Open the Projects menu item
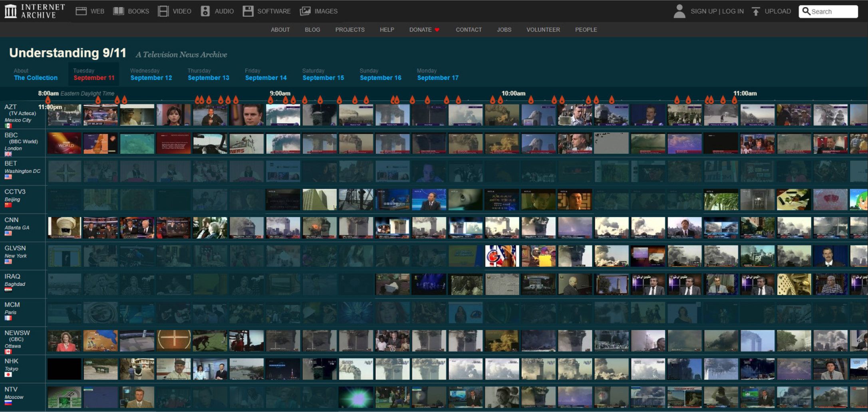 coord(350,30)
